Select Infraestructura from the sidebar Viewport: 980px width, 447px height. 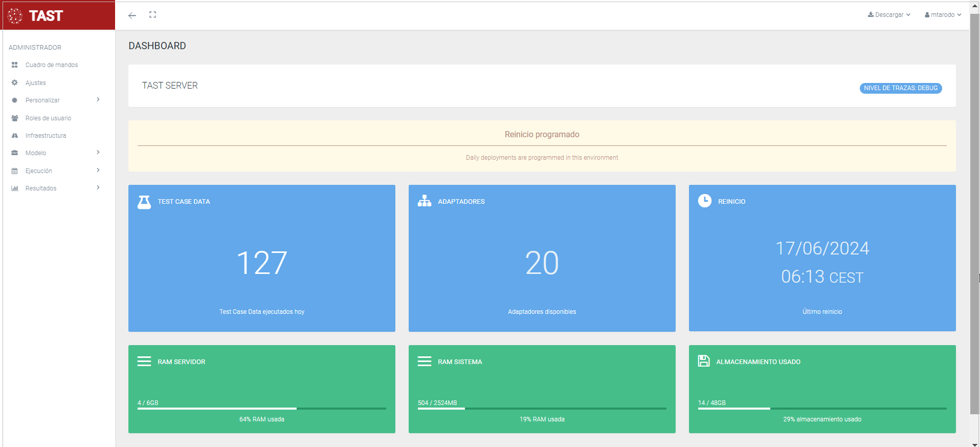pos(46,136)
